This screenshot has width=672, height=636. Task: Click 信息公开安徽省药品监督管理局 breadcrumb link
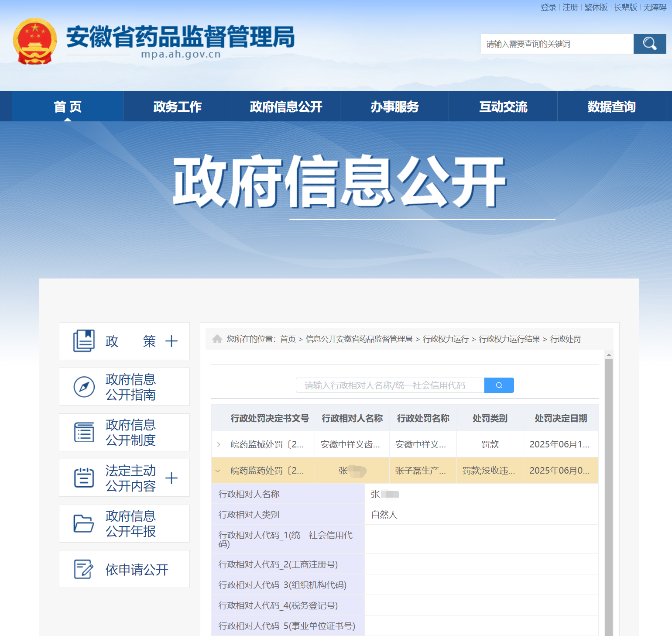pyautogui.click(x=359, y=339)
